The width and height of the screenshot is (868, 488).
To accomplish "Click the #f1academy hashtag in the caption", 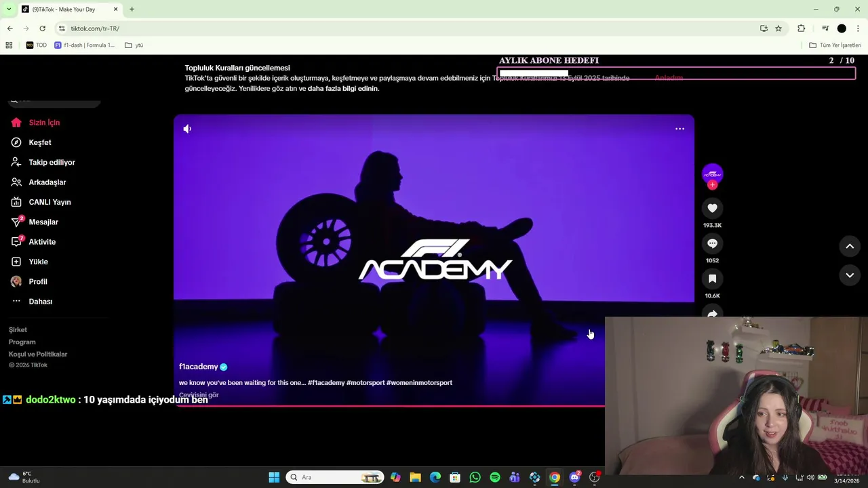I will (326, 383).
